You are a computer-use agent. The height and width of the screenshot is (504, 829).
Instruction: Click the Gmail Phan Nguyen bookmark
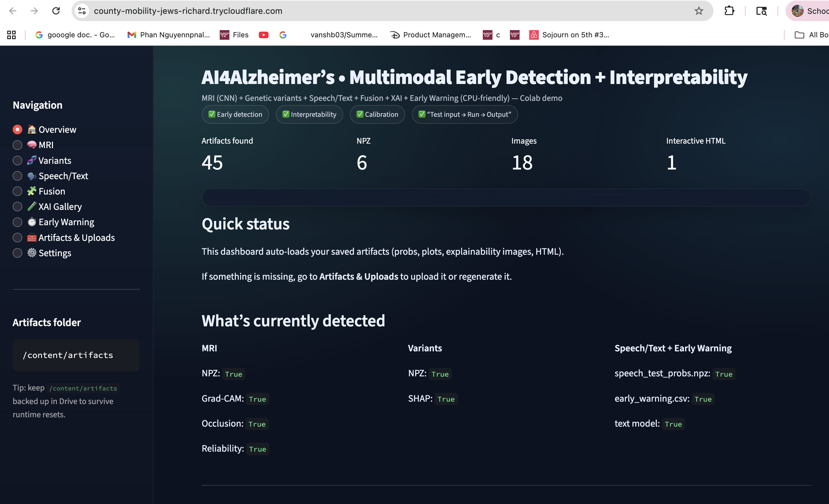[x=169, y=35]
